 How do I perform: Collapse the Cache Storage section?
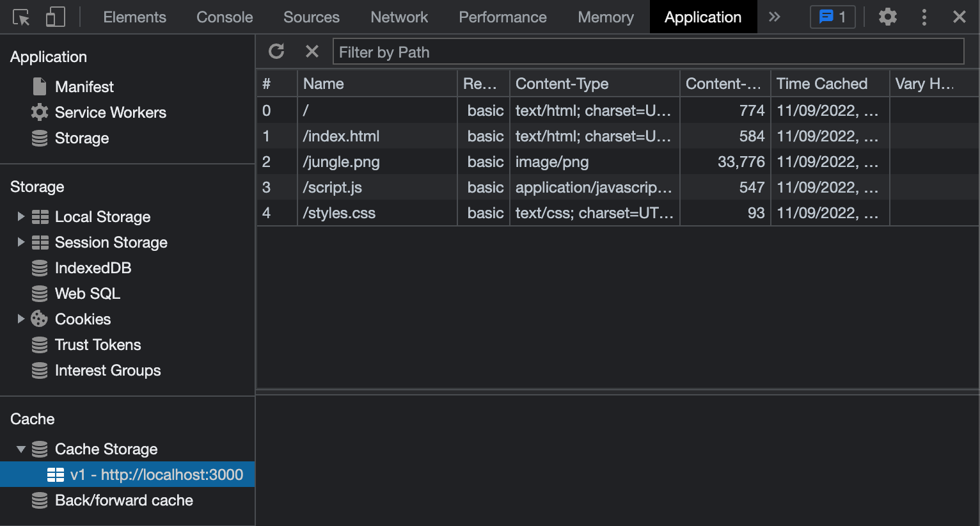(21, 449)
